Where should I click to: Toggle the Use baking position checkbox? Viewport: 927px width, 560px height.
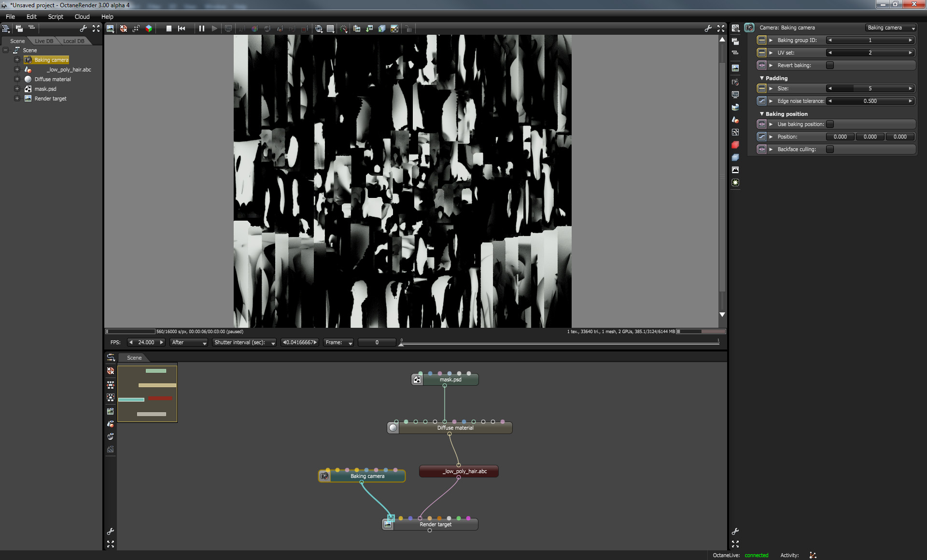pos(830,124)
